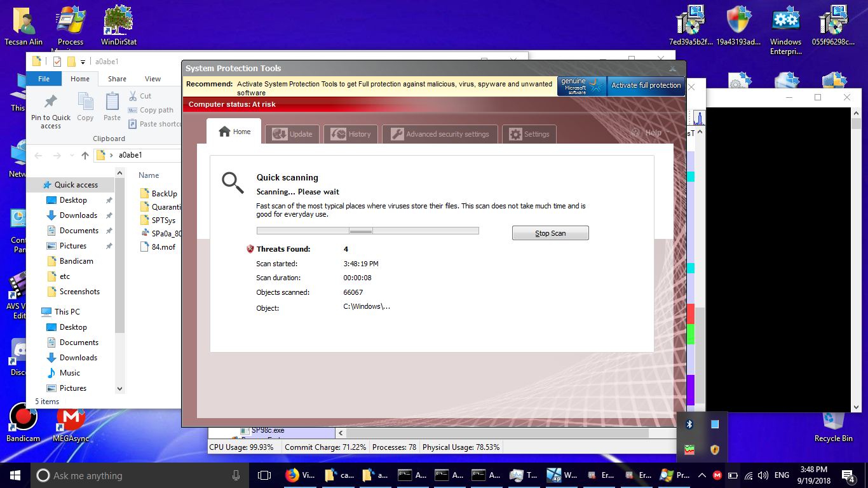Collapse the hidden tray icons chevron
This screenshot has height=488, width=868.
702,475
